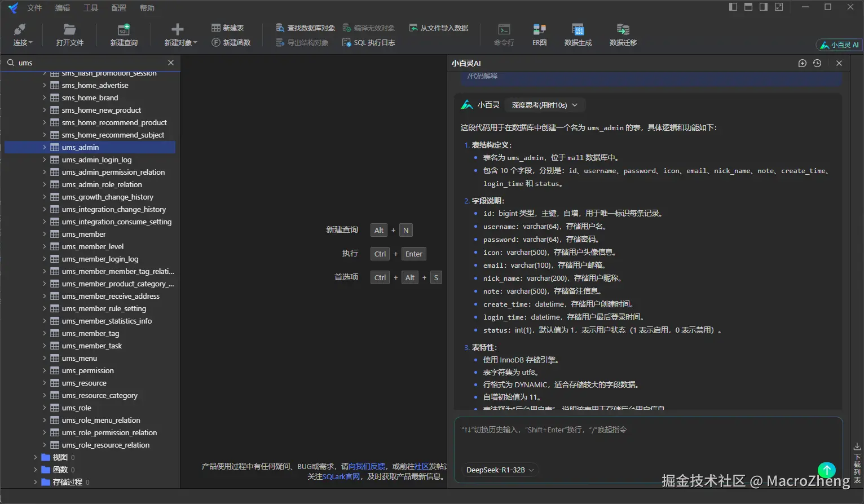Open the DeepSeek-R1-32B model dropdown

point(500,470)
